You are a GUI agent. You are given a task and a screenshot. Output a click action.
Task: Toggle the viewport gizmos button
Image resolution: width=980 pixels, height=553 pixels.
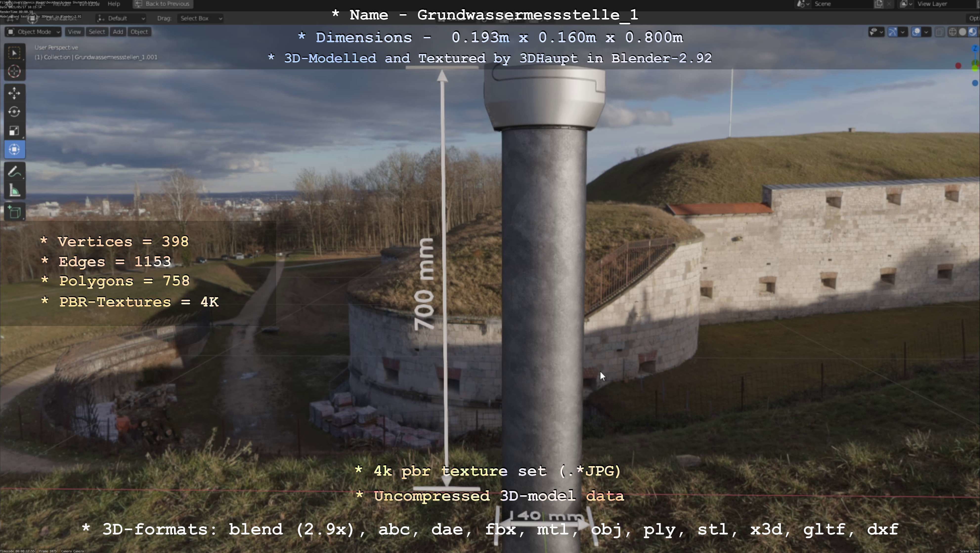[x=893, y=32]
